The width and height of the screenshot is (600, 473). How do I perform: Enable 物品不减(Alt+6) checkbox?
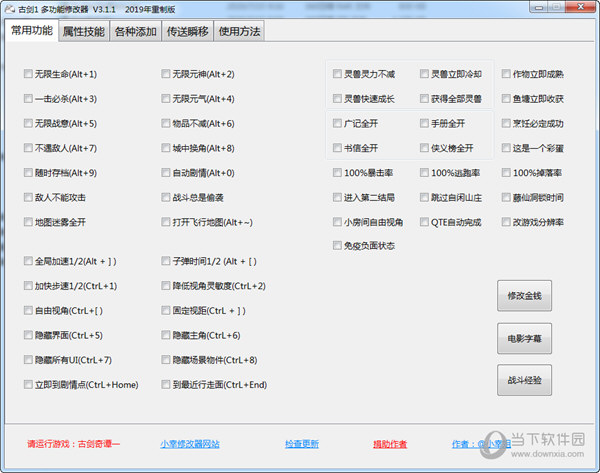click(165, 124)
